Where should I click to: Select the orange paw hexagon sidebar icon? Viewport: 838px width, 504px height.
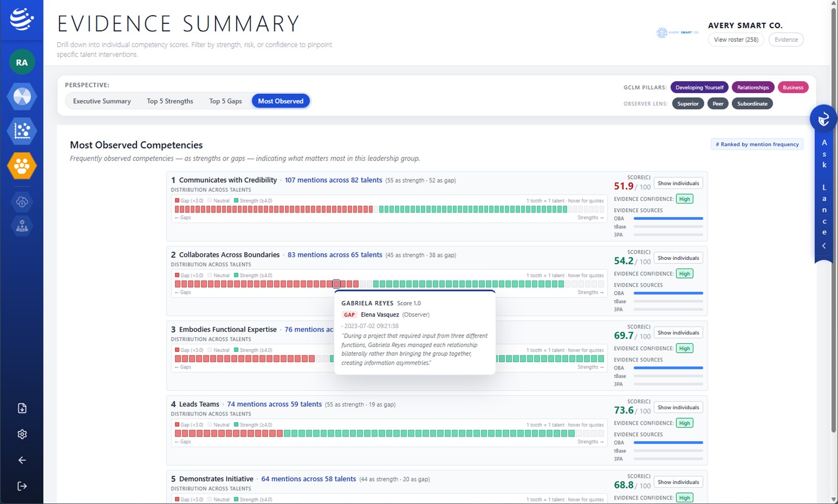tap(22, 166)
